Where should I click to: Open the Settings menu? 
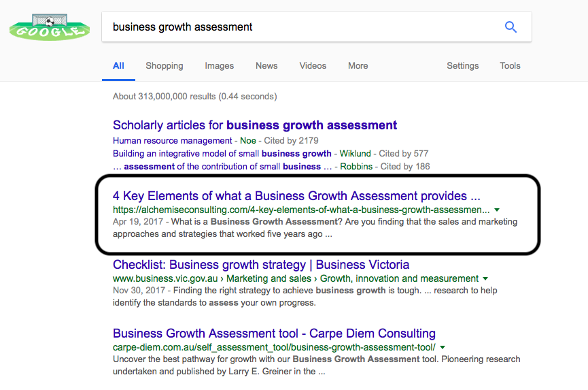point(462,66)
